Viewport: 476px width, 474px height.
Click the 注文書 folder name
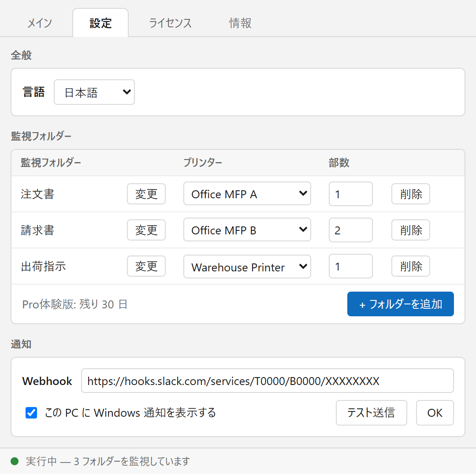(37, 194)
